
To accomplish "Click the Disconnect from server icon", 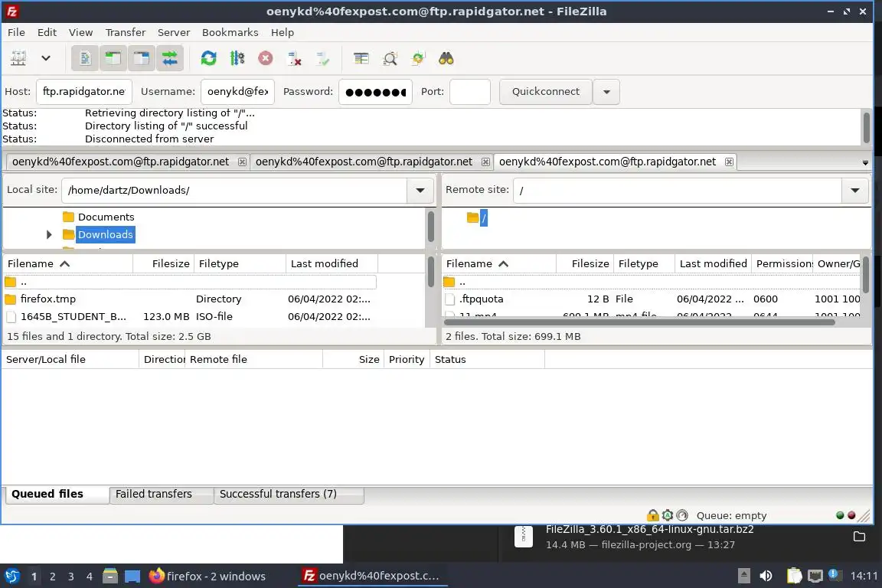I will point(294,58).
